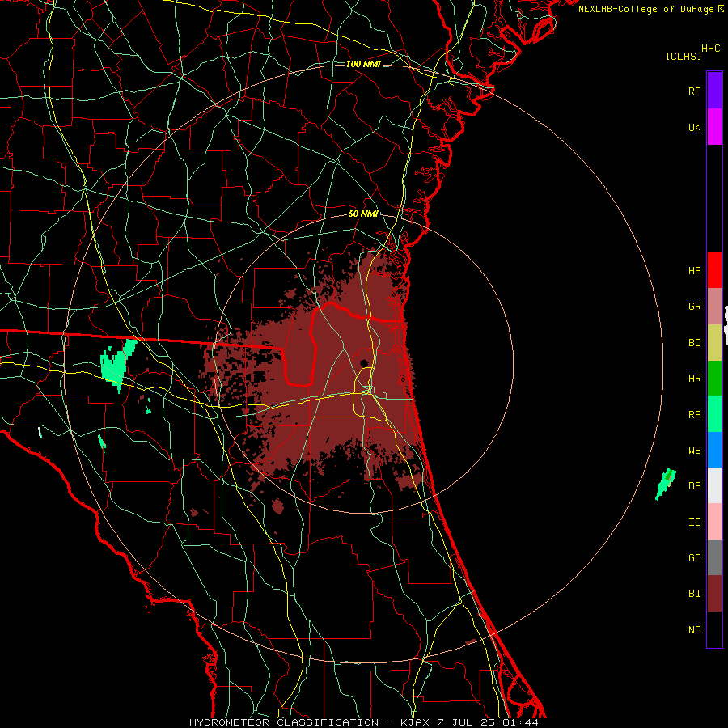The height and width of the screenshot is (728, 728).
Task: Click the 50 NMI range ring label
Action: pyautogui.click(x=363, y=214)
